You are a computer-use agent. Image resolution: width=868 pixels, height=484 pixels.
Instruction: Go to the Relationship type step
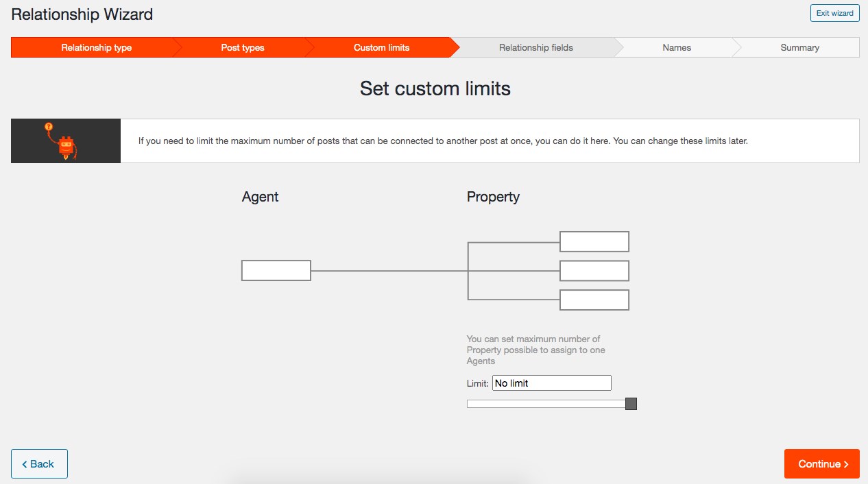point(96,47)
